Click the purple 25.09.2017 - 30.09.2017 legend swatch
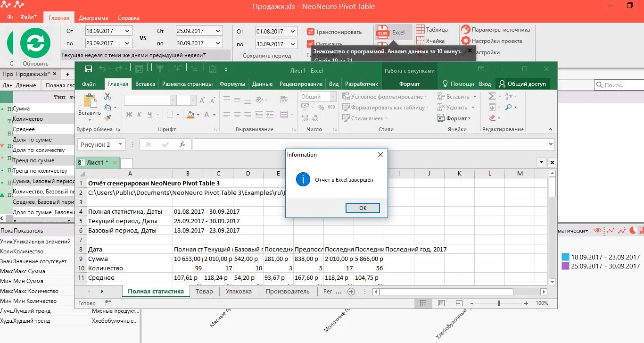 pyautogui.click(x=566, y=266)
